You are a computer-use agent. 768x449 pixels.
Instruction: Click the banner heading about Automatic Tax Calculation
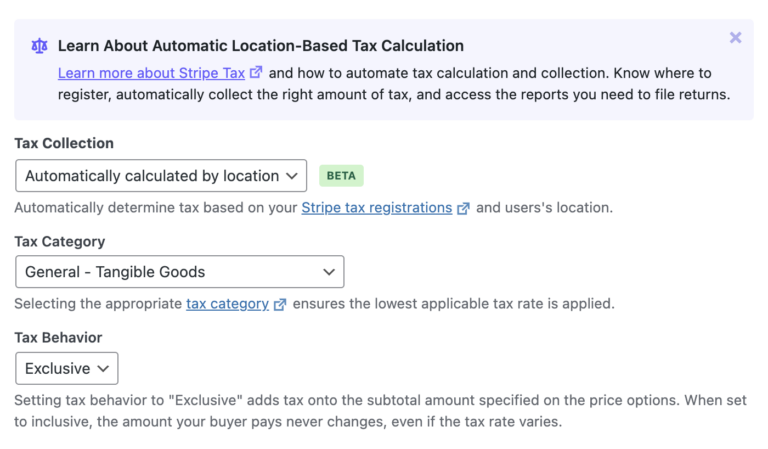click(x=261, y=46)
